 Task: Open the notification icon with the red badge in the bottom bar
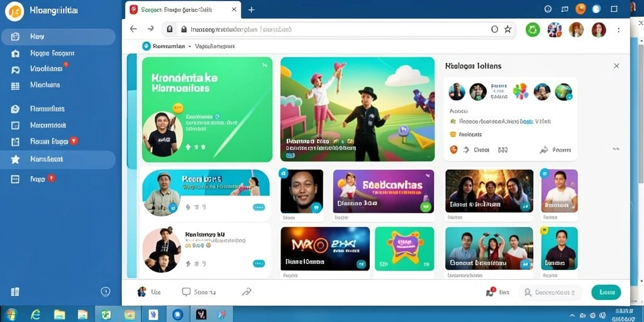(491, 292)
